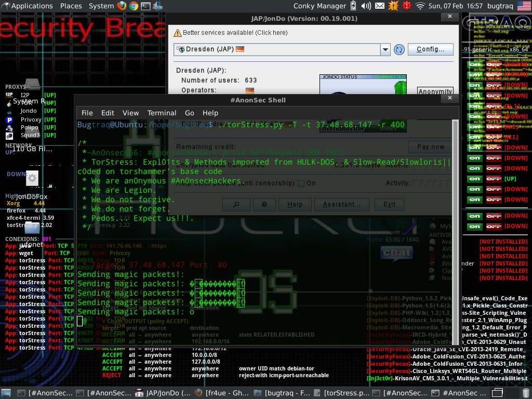Viewport: 532px width, 399px height.
Task: Click the Cisco_Linksys_WRT54GL_Router SecurityFocus entry
Action: [446, 371]
